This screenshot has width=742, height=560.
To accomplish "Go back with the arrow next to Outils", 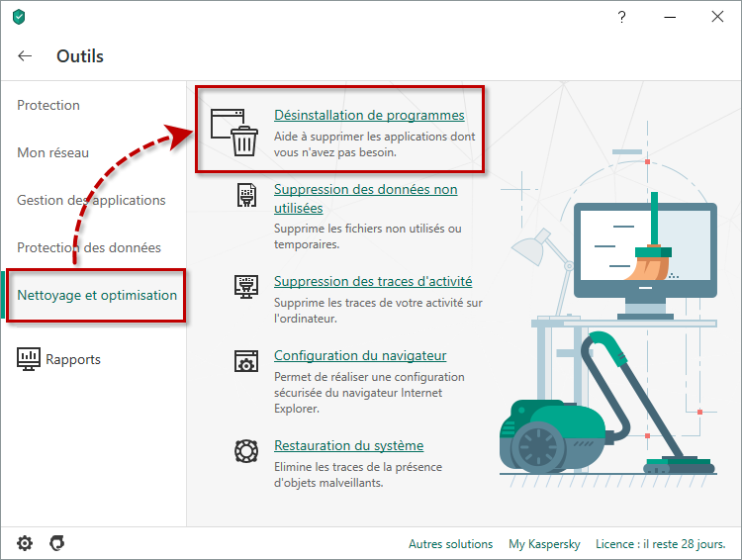I will (x=25, y=55).
